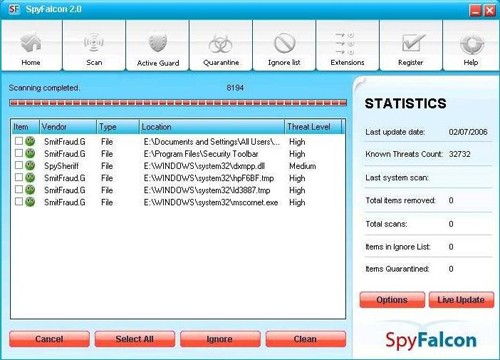Click green face icon for ld3887.tmp row
This screenshot has height=360, width=500.
[30, 190]
